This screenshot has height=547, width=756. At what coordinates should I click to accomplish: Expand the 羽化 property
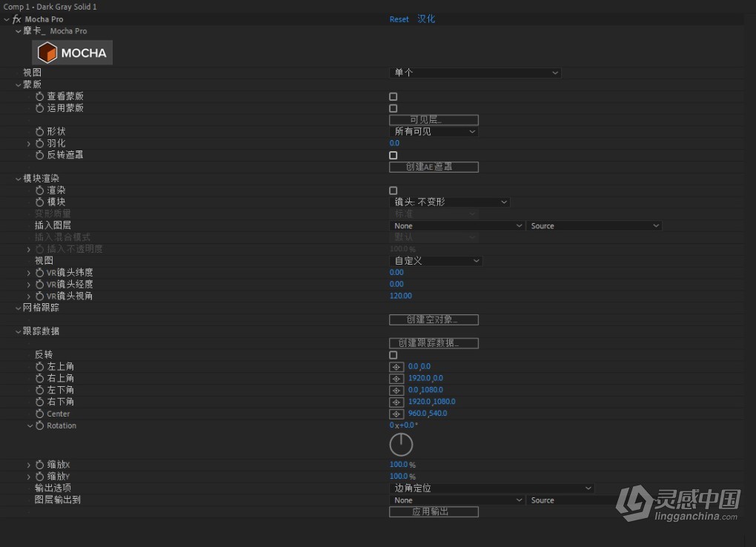coord(29,144)
